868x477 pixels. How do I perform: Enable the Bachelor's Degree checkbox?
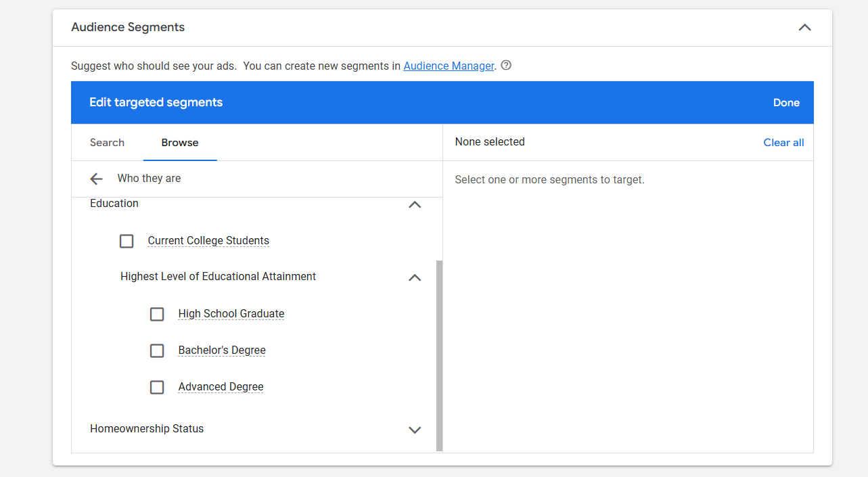pos(157,350)
